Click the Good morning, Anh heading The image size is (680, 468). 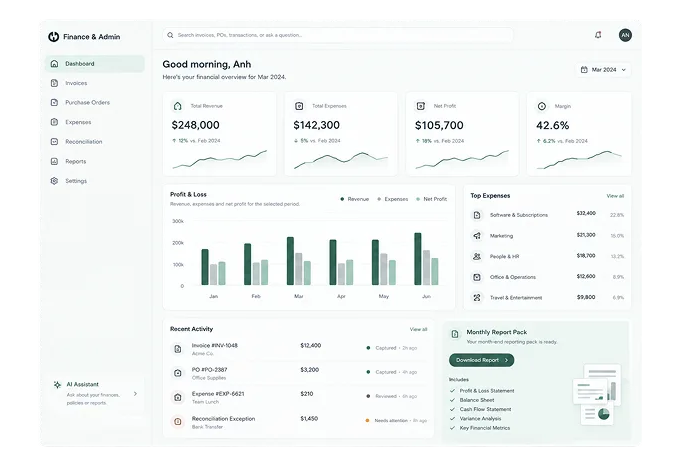pyautogui.click(x=207, y=65)
